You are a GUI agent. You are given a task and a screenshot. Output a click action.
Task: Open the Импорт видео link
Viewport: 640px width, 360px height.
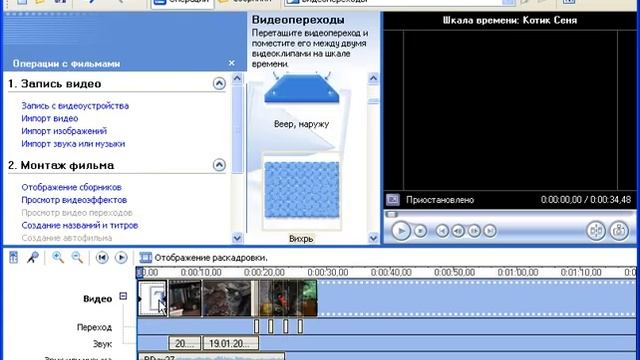(x=50, y=118)
